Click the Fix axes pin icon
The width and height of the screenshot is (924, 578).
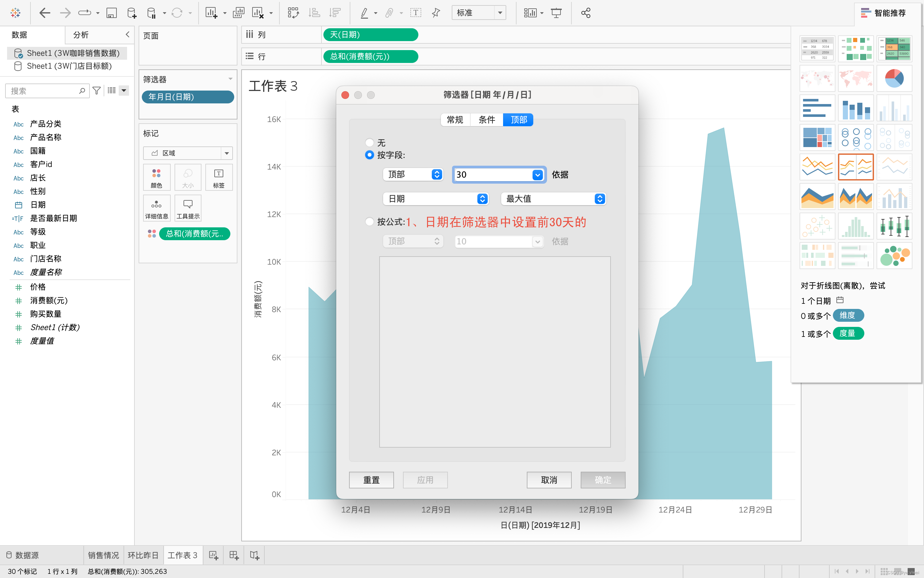[x=436, y=13]
